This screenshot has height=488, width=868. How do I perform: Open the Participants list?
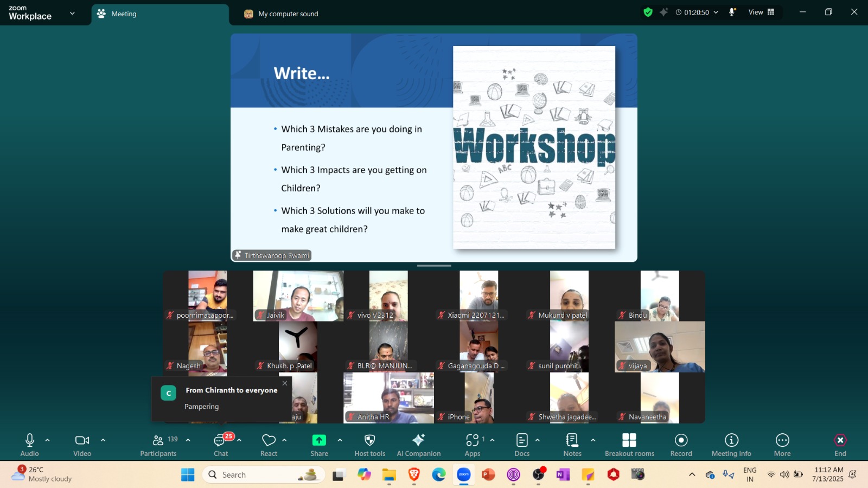pos(158,441)
